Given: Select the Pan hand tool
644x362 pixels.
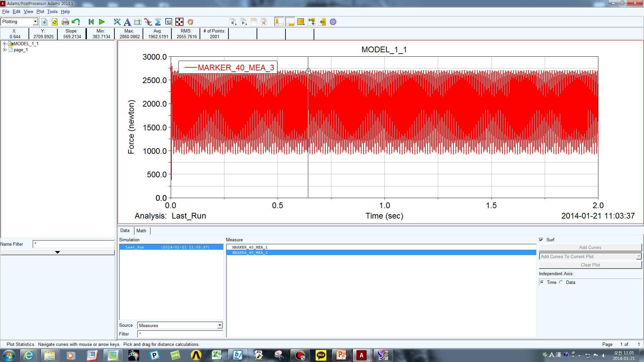Looking at the screenshot, I should [190, 22].
